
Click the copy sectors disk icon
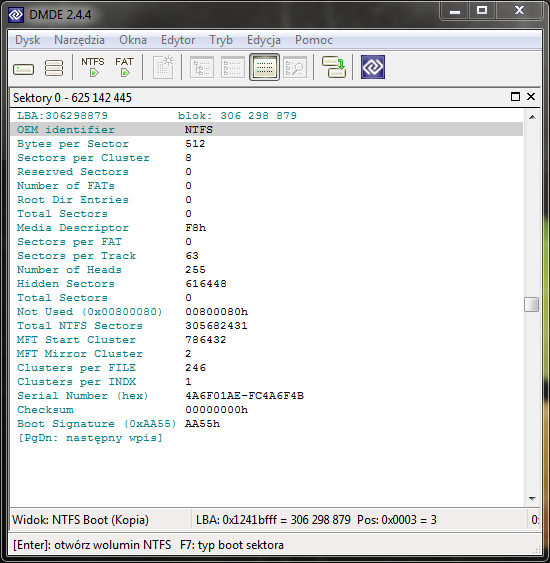click(x=334, y=67)
